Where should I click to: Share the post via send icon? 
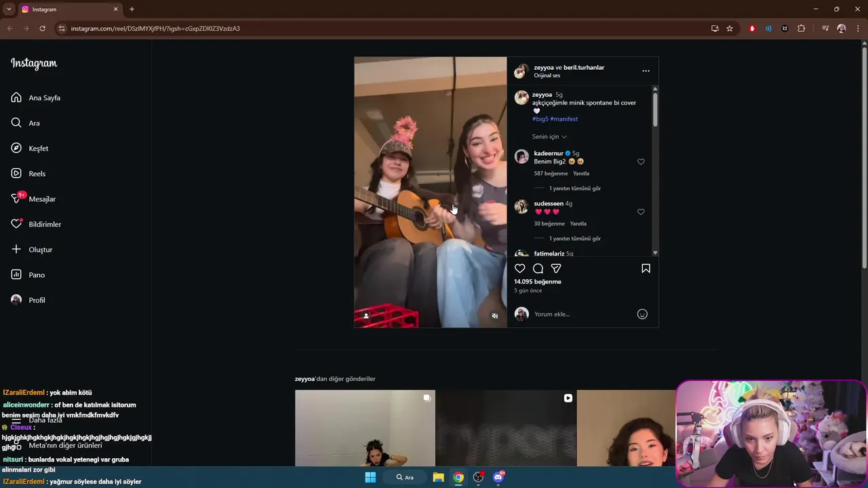coord(556,268)
